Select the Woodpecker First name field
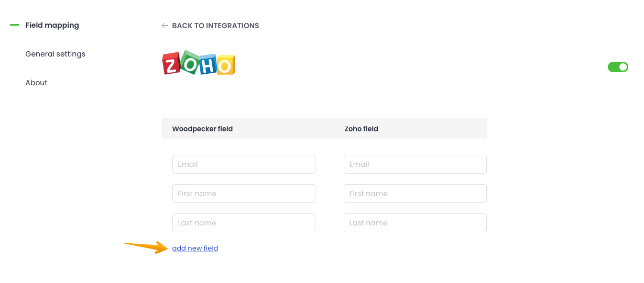 pos(244,194)
